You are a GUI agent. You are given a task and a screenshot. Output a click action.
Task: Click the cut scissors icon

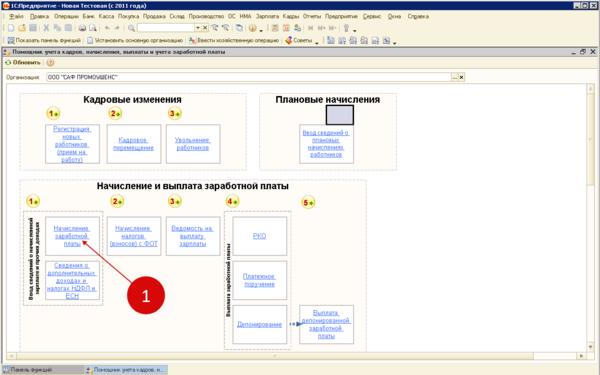[46, 28]
